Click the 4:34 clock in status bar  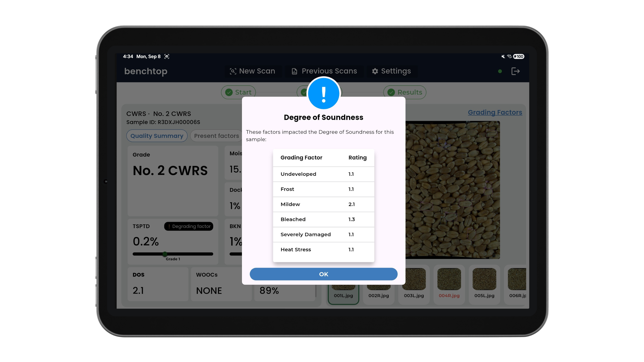[128, 56]
